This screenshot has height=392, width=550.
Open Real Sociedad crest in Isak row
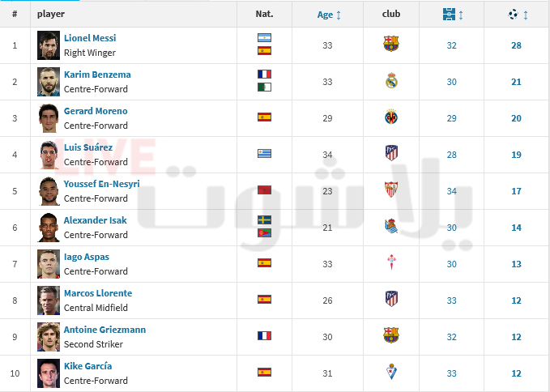pyautogui.click(x=391, y=226)
